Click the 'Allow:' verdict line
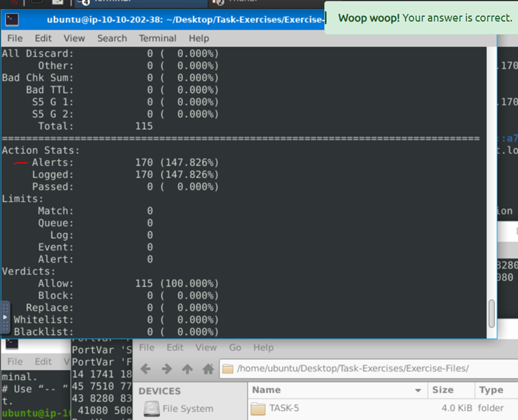 click(x=129, y=283)
